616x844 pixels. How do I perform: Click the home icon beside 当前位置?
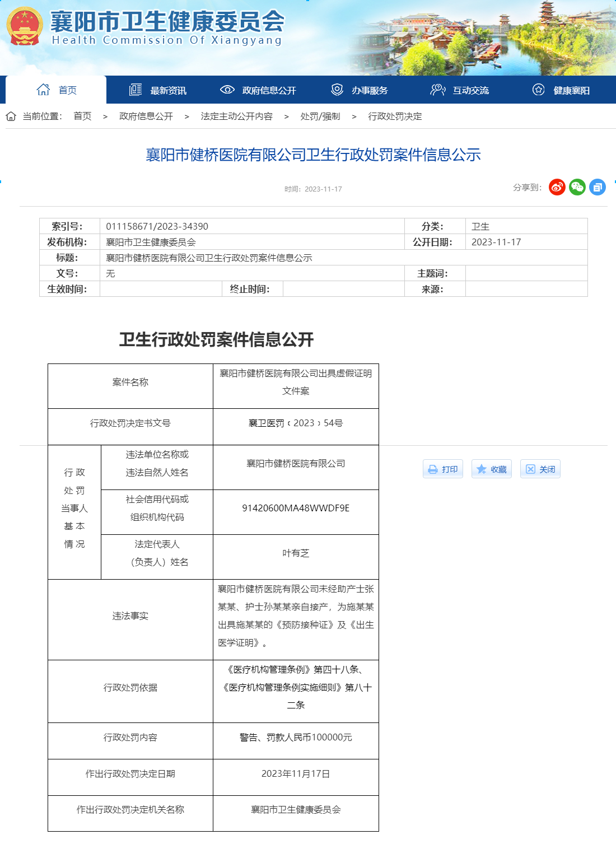[x=11, y=116]
